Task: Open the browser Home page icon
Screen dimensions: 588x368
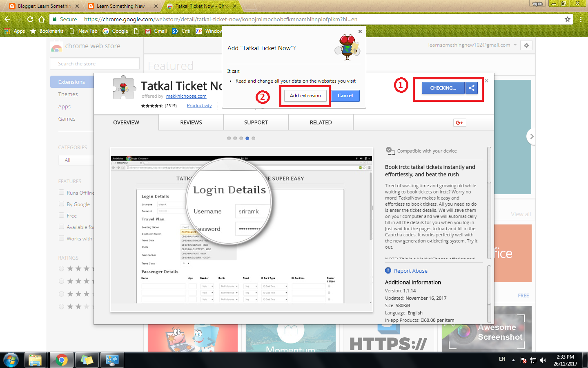Action: 41,19
